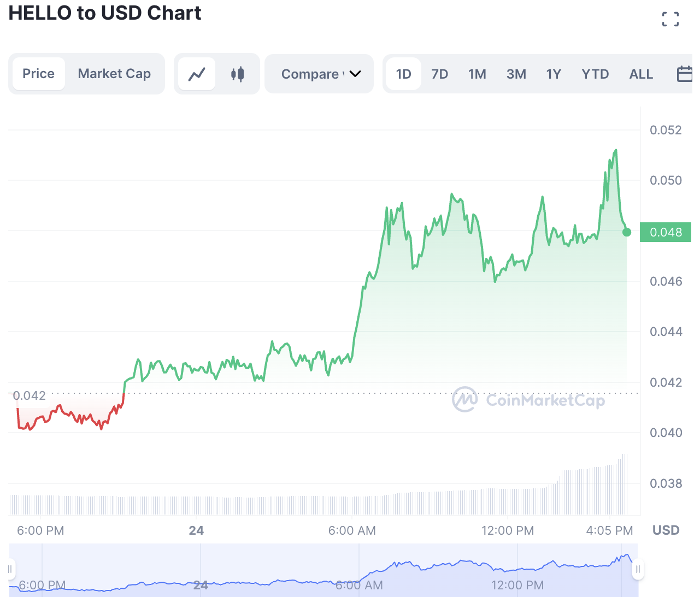Switch to the candlestick chart icon

237,74
